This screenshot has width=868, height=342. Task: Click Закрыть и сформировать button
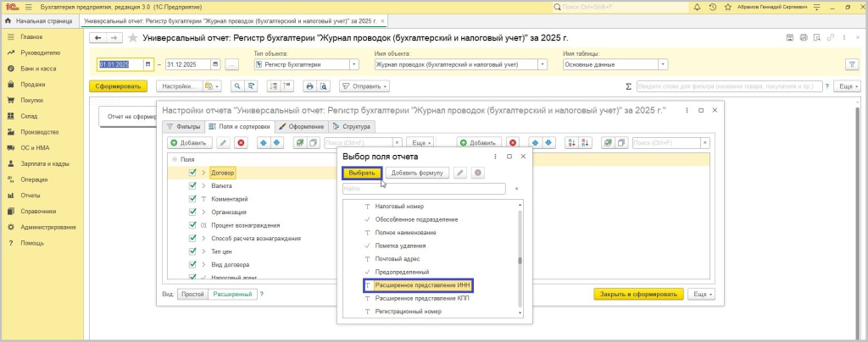click(637, 294)
